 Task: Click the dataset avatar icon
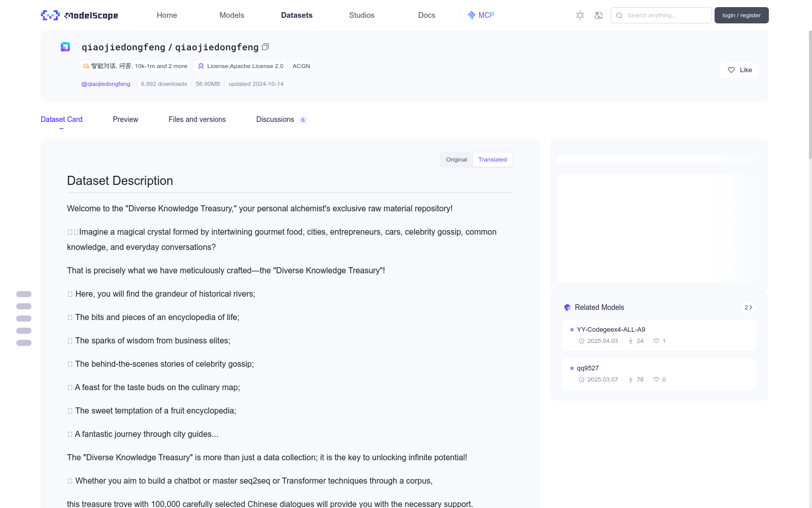(x=65, y=47)
